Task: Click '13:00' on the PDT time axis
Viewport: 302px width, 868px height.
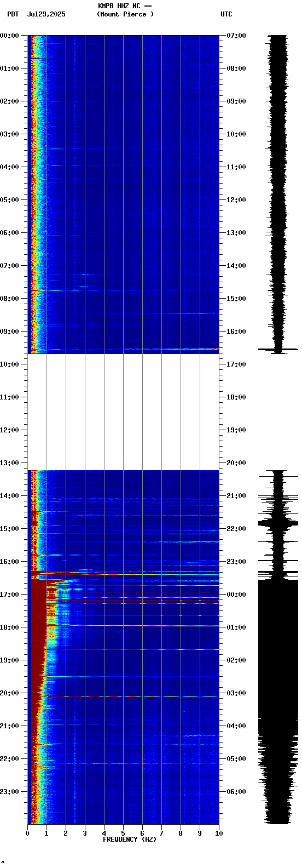Action: [9, 463]
